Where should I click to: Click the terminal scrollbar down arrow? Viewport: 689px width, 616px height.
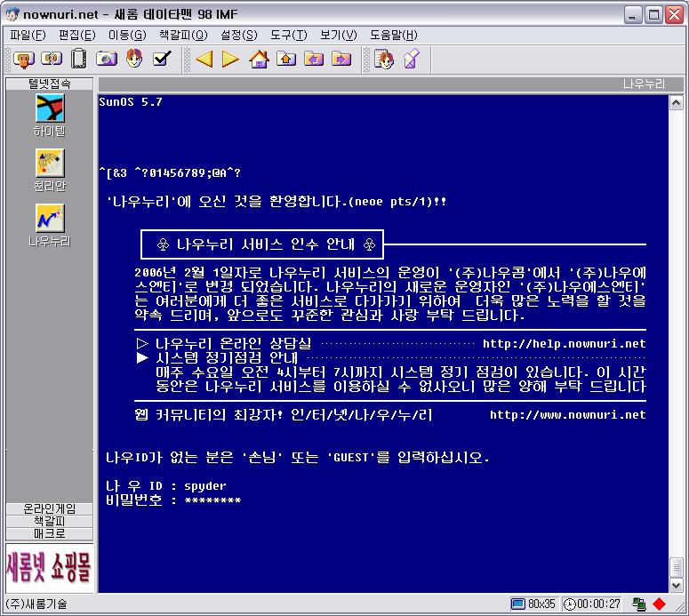[x=676, y=585]
